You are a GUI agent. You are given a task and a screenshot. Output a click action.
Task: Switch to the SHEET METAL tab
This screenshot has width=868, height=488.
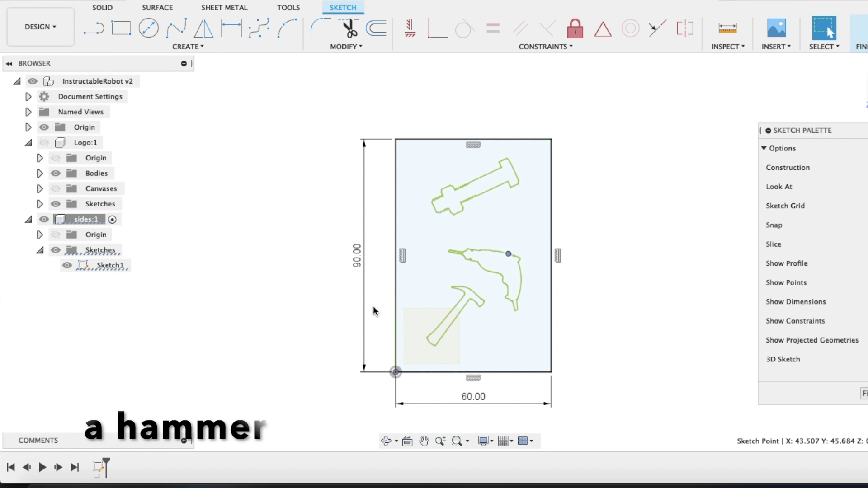point(224,8)
